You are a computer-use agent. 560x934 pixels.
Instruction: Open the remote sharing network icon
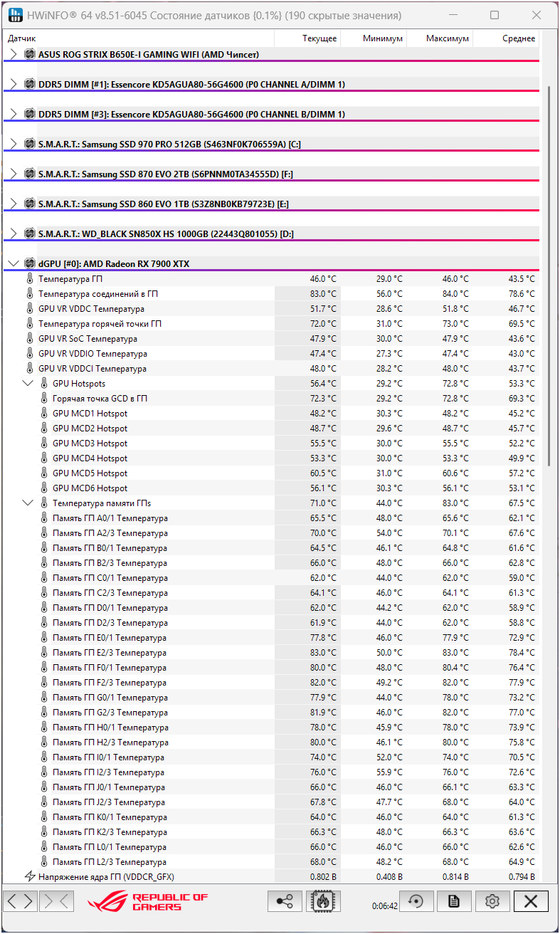coord(285,901)
